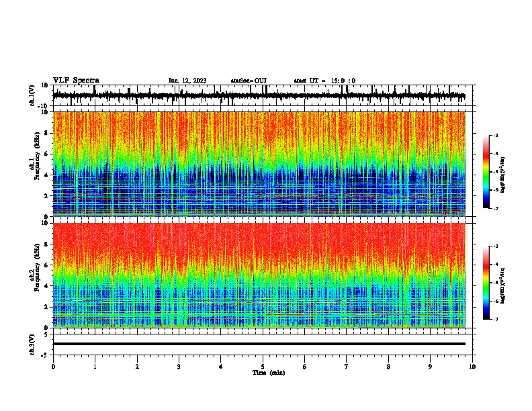The height and width of the screenshot is (411, 532).
Task: Click the flat ch.3 voltage trace line
Action: [259, 344]
